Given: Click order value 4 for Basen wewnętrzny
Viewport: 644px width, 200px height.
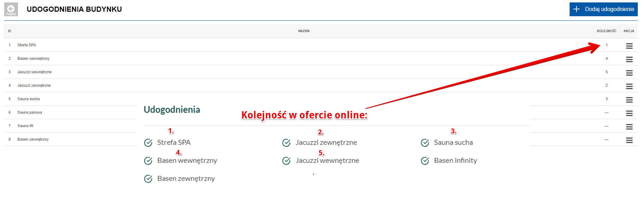Looking at the screenshot, I should (x=606, y=58).
